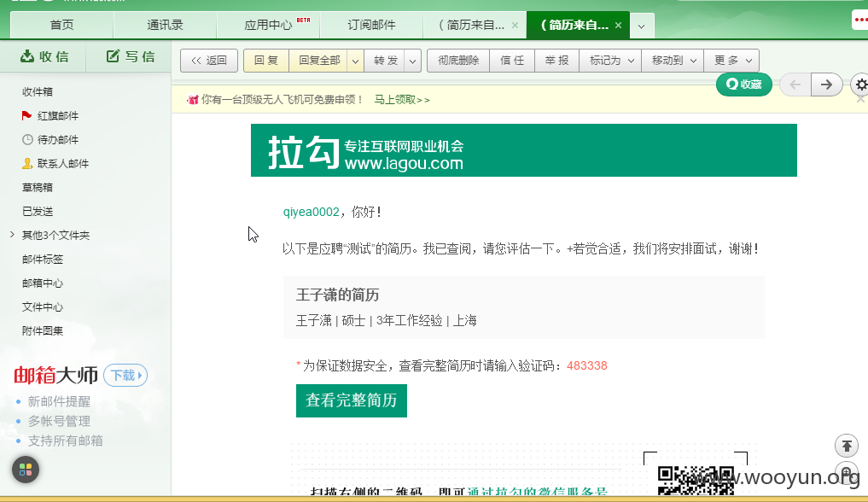Click the 信任 button
This screenshot has height=502, width=868.
[512, 61]
